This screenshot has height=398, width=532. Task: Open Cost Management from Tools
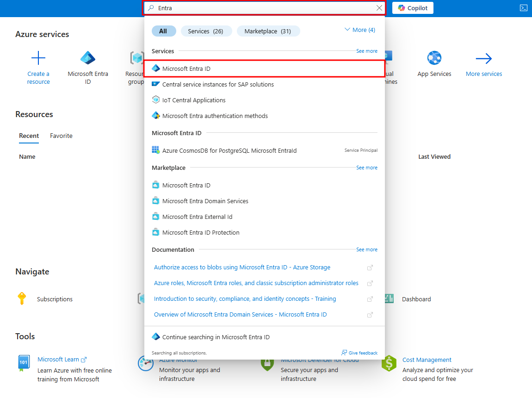427,360
